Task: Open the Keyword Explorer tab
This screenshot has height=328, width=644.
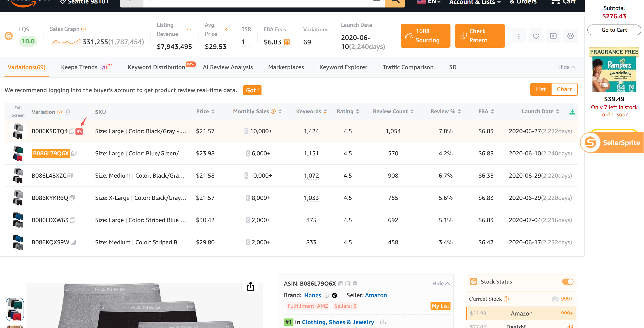Action: click(343, 67)
